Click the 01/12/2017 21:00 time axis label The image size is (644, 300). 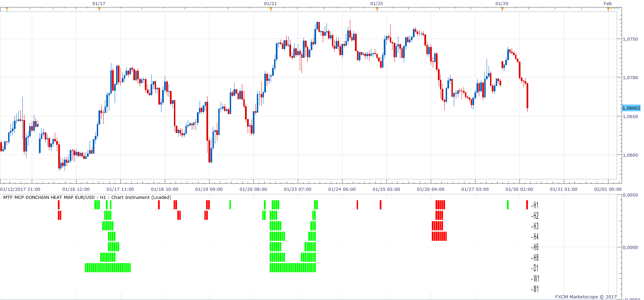click(x=20, y=189)
